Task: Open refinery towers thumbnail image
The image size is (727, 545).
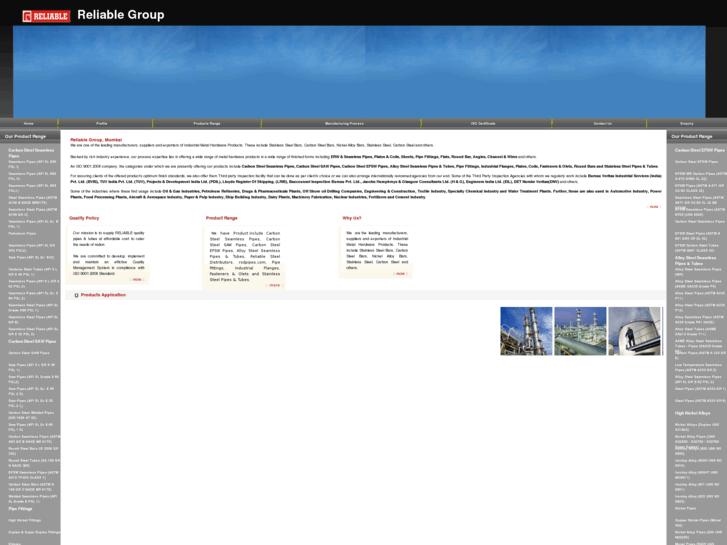Action: point(526,331)
